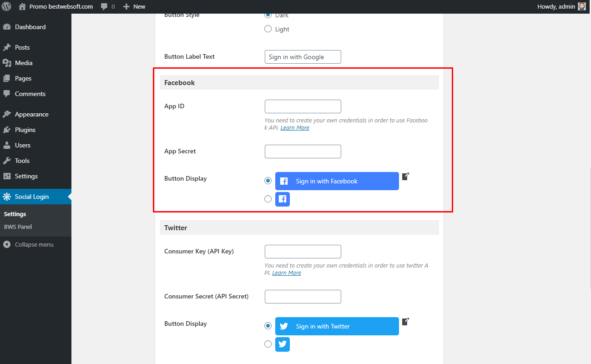Screen dimensions: 591x364
Task: Click the Comments icon in sidebar
Action: 7,94
